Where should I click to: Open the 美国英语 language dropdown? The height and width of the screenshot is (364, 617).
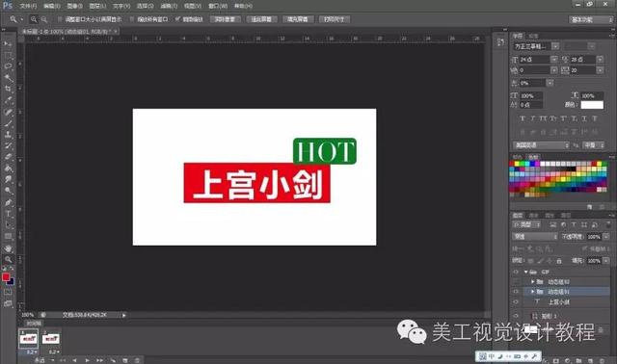[541, 145]
